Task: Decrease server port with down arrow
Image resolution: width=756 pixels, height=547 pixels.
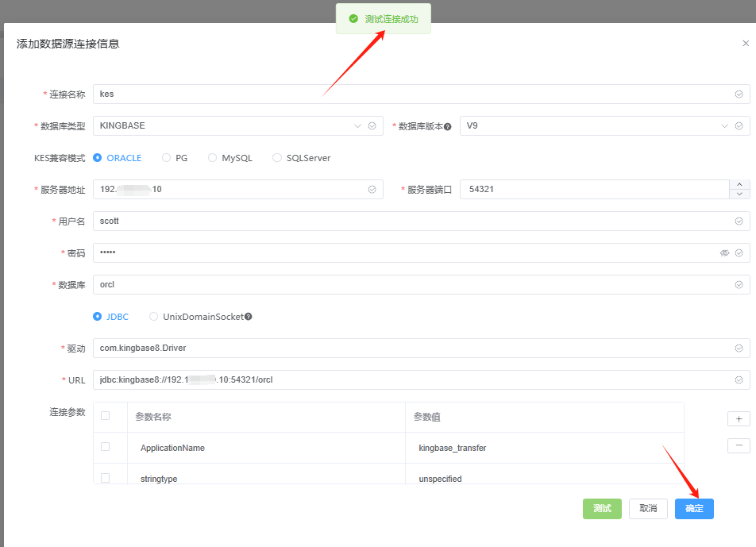Action: (x=739, y=195)
